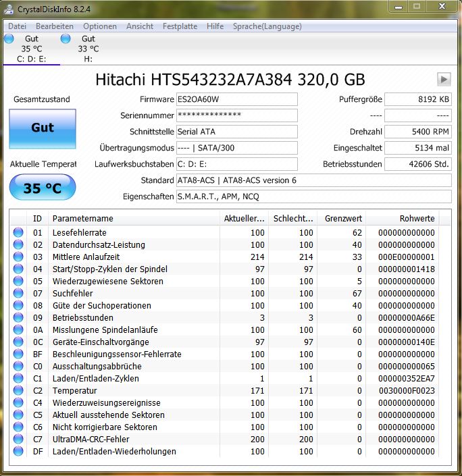
Task: Click the Drehzahl value 5400 RPM
Action: (418, 132)
